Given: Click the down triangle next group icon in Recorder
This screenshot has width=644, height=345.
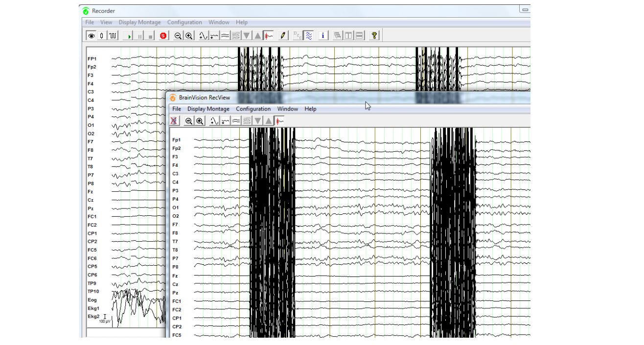Looking at the screenshot, I should tap(246, 36).
